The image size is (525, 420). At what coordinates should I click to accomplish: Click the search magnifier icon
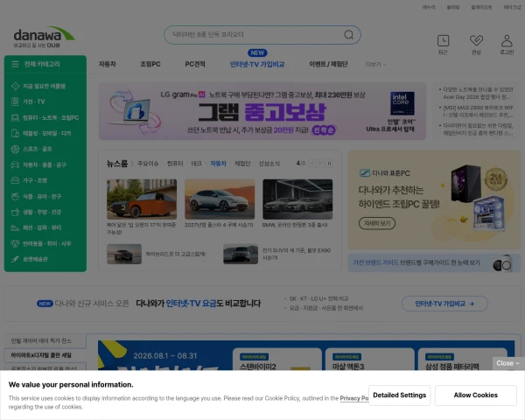pos(348,35)
